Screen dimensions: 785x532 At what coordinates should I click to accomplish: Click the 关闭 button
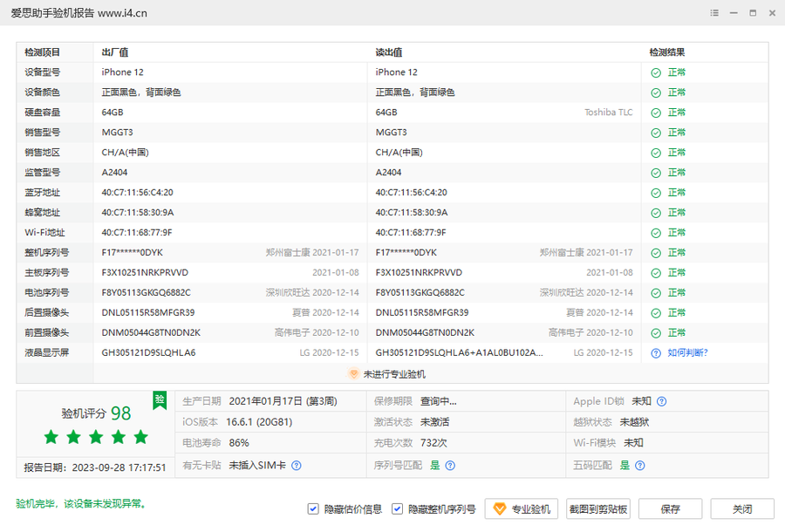(x=742, y=509)
